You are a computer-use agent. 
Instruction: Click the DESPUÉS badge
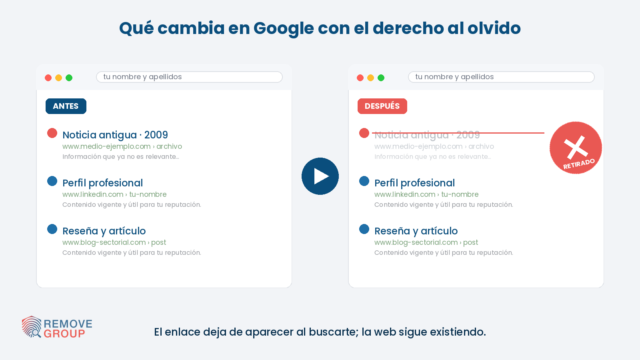tap(382, 106)
